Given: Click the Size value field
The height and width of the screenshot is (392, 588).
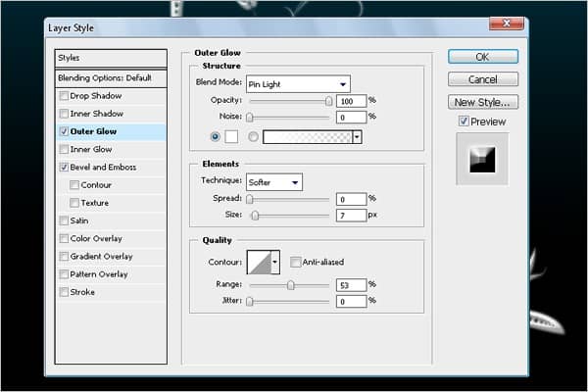Looking at the screenshot, I should (x=351, y=216).
